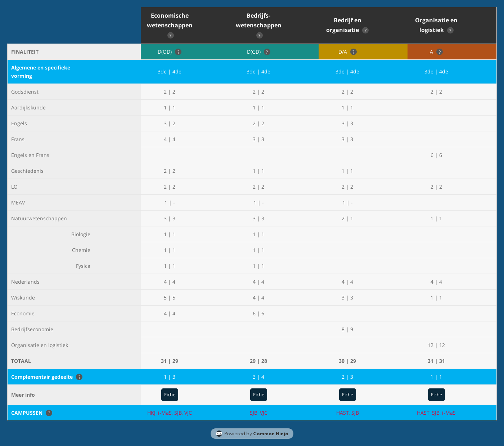
Task: Click the Godsdienst row label
Action: point(25,92)
